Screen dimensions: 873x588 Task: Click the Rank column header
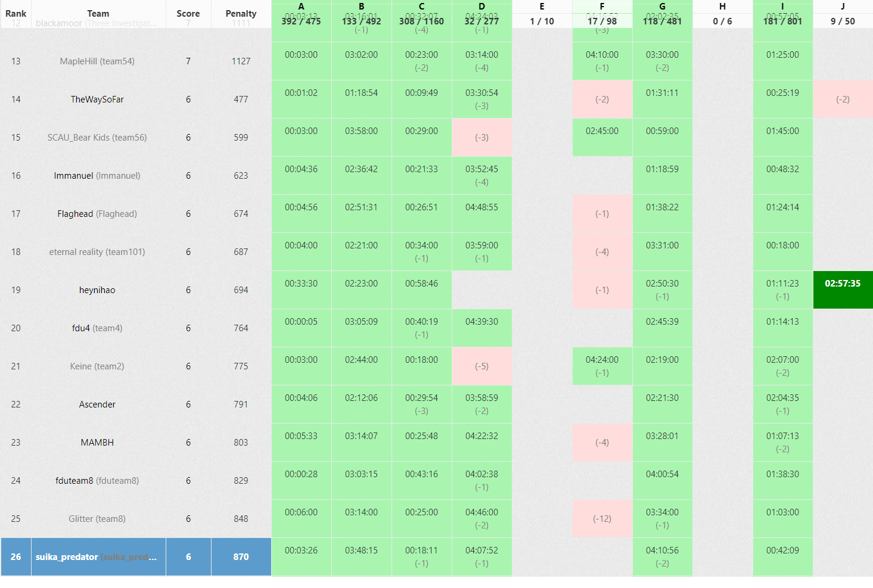15,13
